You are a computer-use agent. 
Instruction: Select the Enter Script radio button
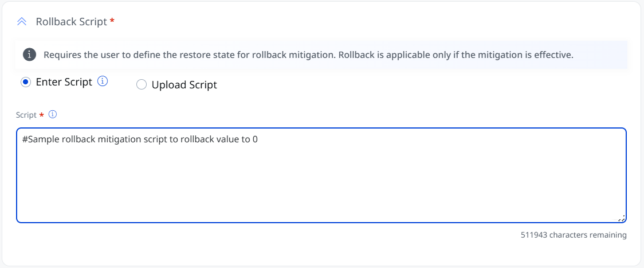[25, 82]
